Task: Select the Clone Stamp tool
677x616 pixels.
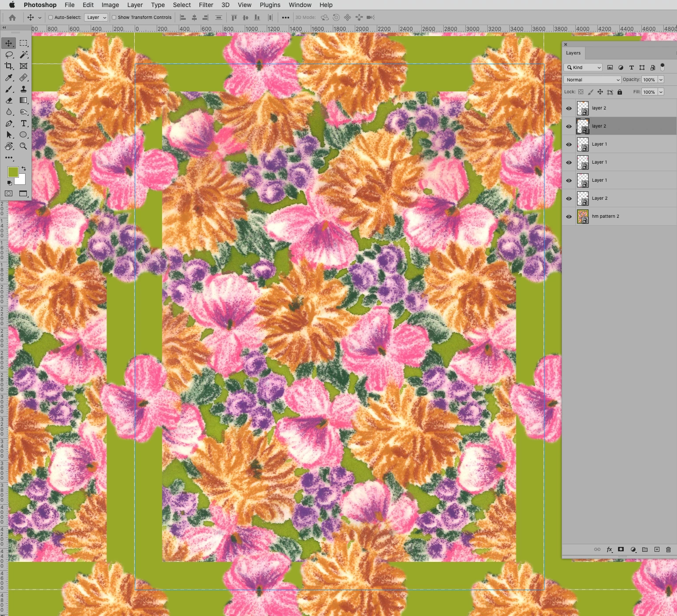Action: 23,89
